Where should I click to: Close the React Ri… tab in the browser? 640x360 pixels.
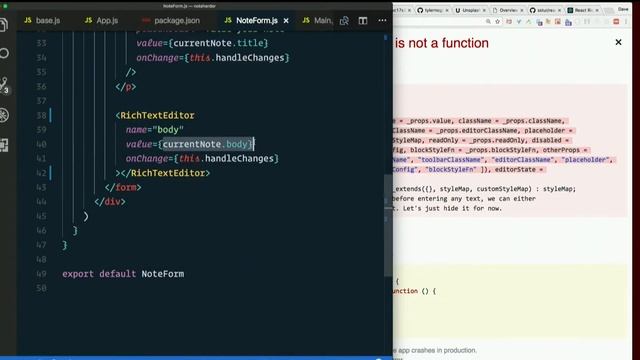click(597, 10)
